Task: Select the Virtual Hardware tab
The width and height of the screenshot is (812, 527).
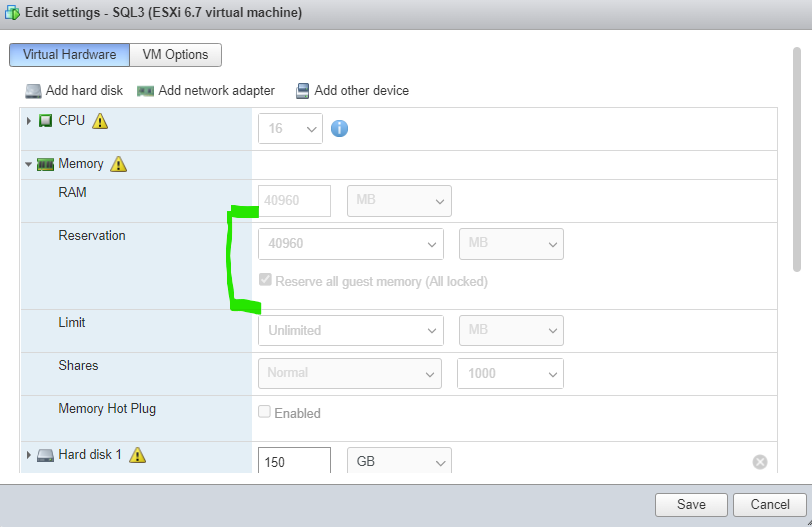Action: (x=69, y=55)
